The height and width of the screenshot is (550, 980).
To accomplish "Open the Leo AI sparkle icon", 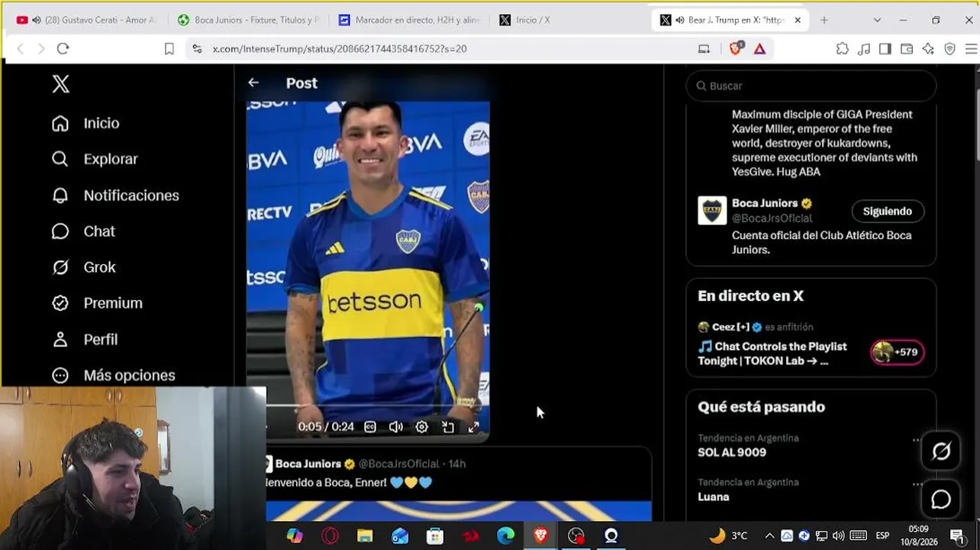I will [x=928, y=49].
